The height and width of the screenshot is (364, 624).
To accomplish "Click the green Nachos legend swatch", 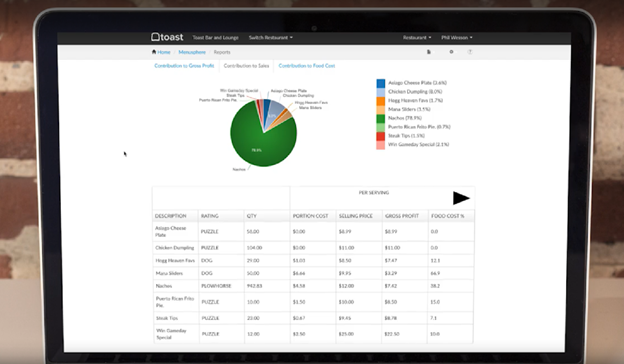I will pyautogui.click(x=381, y=119).
